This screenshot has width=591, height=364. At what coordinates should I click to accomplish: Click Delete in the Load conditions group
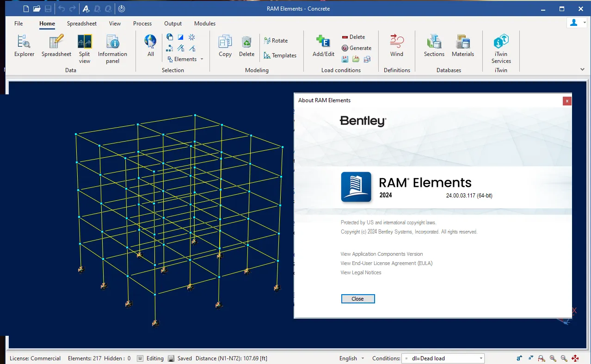(353, 37)
